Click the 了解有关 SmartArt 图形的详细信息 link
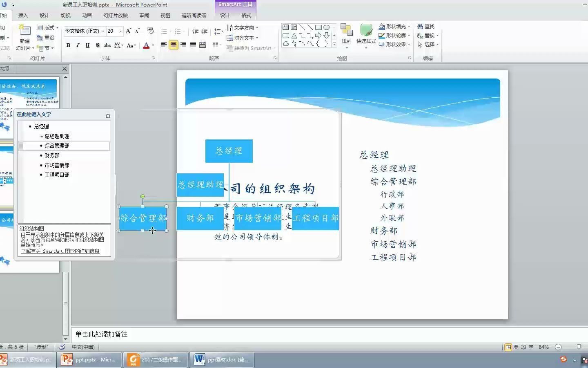Viewport: 588px width, 368px height. pos(60,251)
